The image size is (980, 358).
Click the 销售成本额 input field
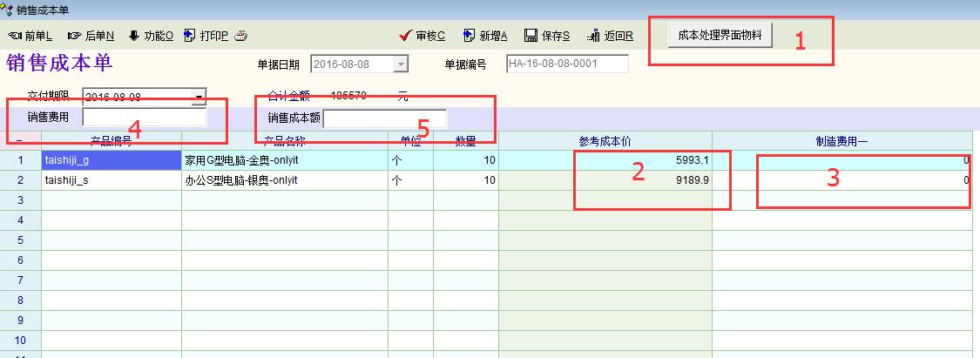[384, 118]
